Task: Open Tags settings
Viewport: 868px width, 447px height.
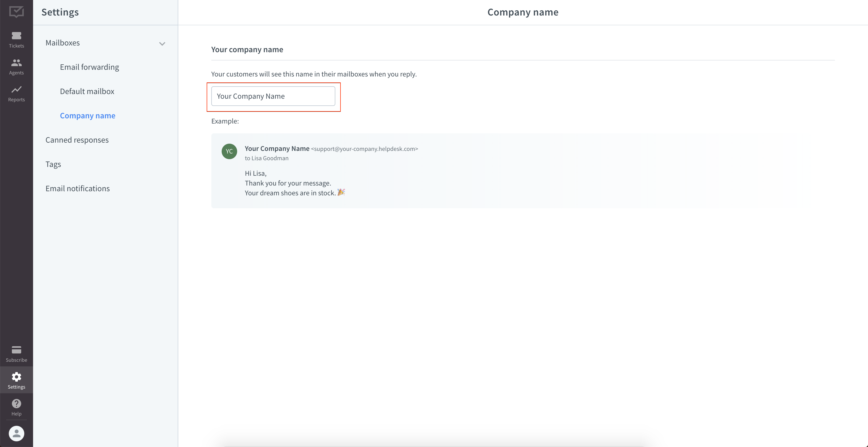Action: 53,164
